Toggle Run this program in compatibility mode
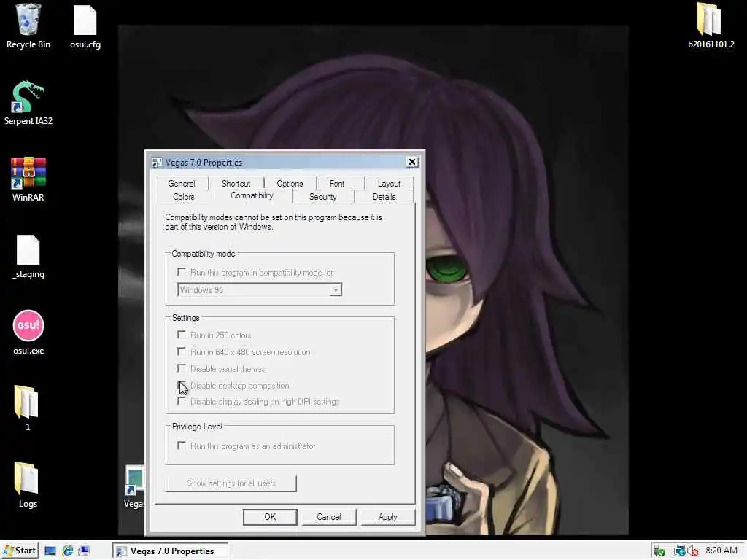 pyautogui.click(x=182, y=272)
